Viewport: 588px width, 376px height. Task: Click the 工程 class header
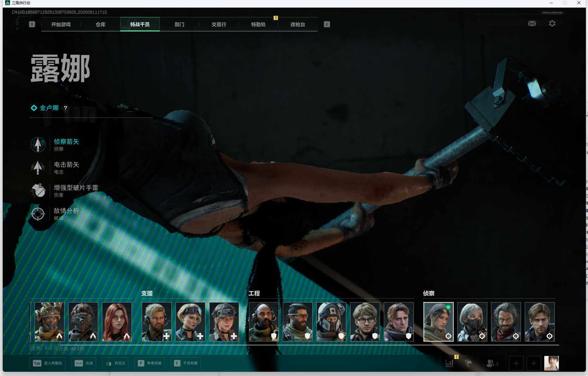pos(254,293)
